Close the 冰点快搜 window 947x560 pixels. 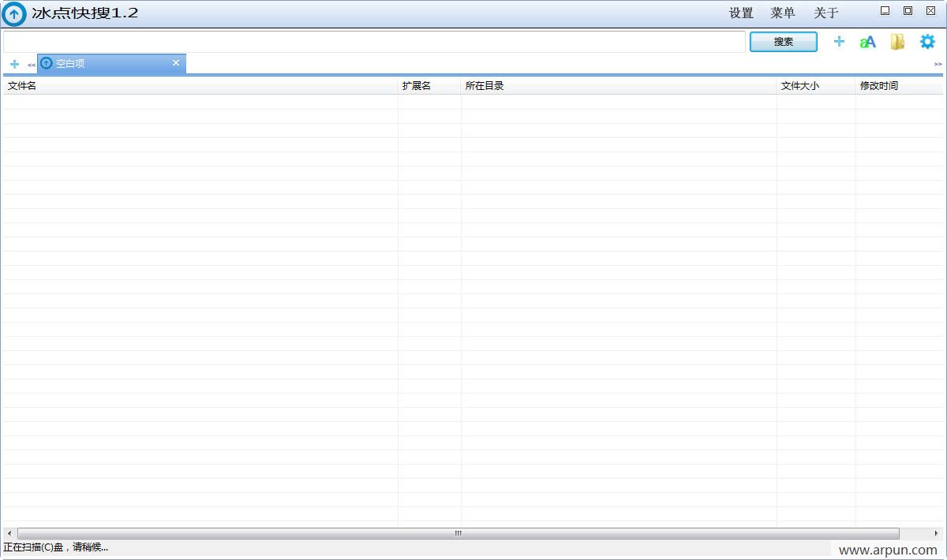point(930,10)
